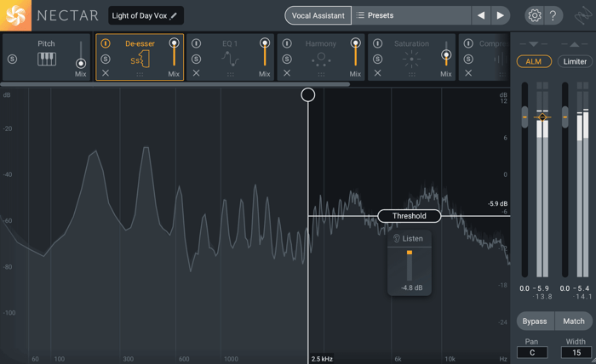
Task: Toggle the ALM auto level mode
Action: (x=534, y=61)
